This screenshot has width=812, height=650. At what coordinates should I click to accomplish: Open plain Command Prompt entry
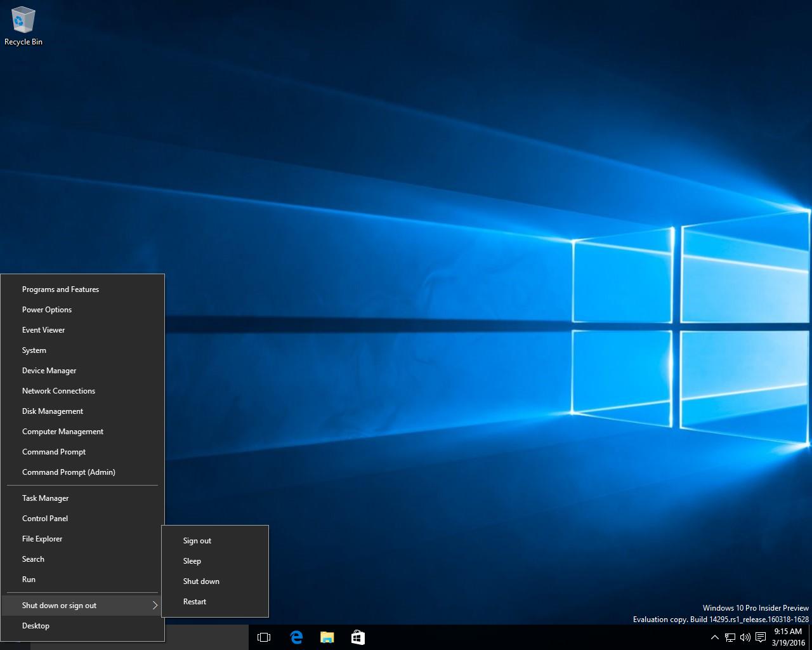pos(82,452)
